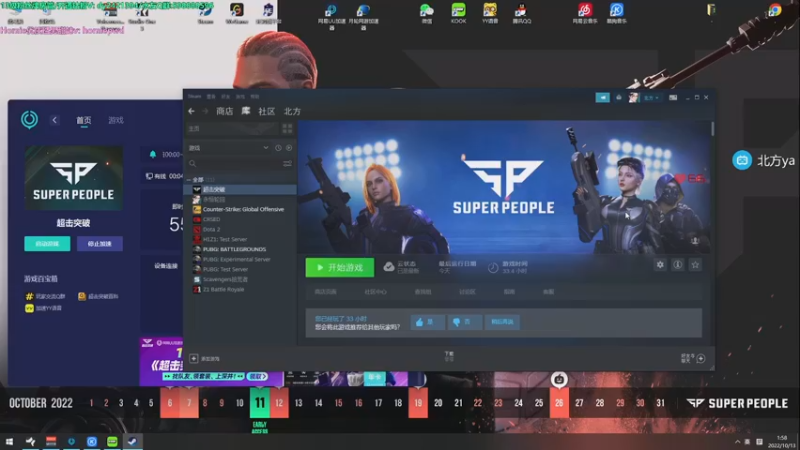Collapse the 全部 games category

[189, 180]
